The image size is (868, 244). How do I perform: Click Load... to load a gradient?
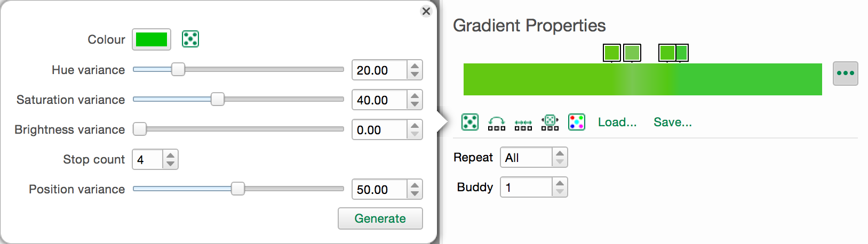coord(617,122)
